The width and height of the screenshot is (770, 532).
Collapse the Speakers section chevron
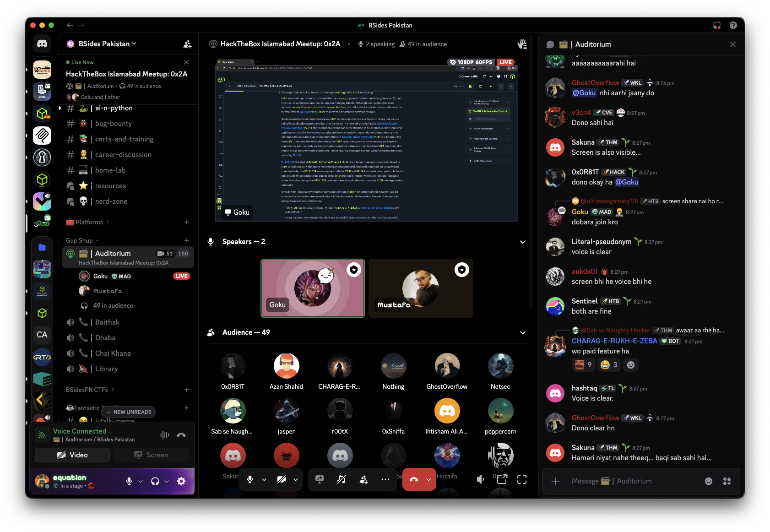click(523, 242)
